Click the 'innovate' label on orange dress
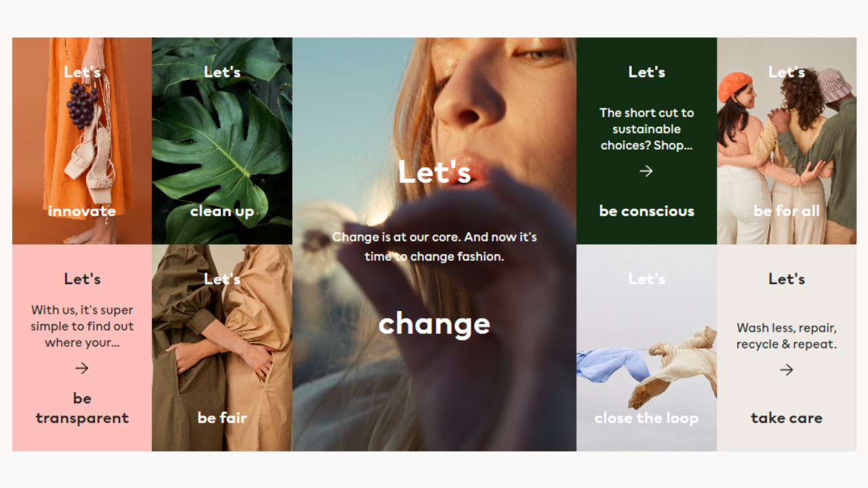Screen dimensions: 868x488 [82, 211]
